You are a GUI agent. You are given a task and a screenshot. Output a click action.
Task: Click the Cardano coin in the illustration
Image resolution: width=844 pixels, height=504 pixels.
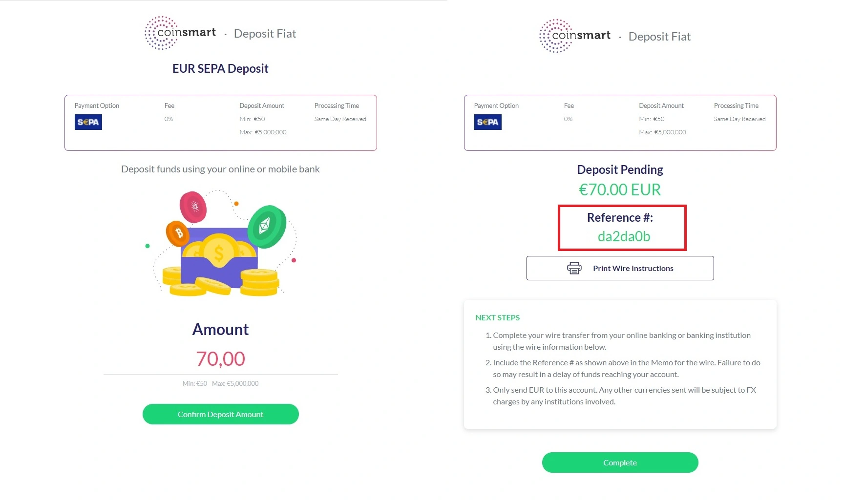click(194, 208)
